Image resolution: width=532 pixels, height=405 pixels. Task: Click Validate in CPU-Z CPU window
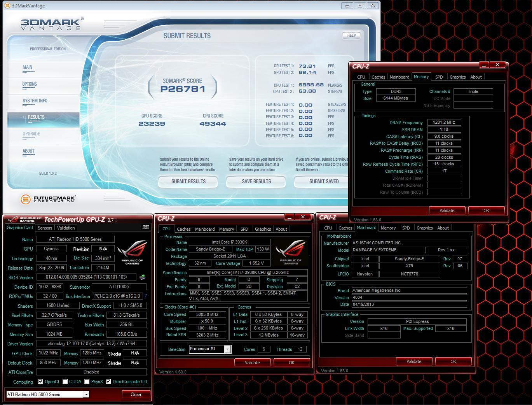pyautogui.click(x=252, y=363)
